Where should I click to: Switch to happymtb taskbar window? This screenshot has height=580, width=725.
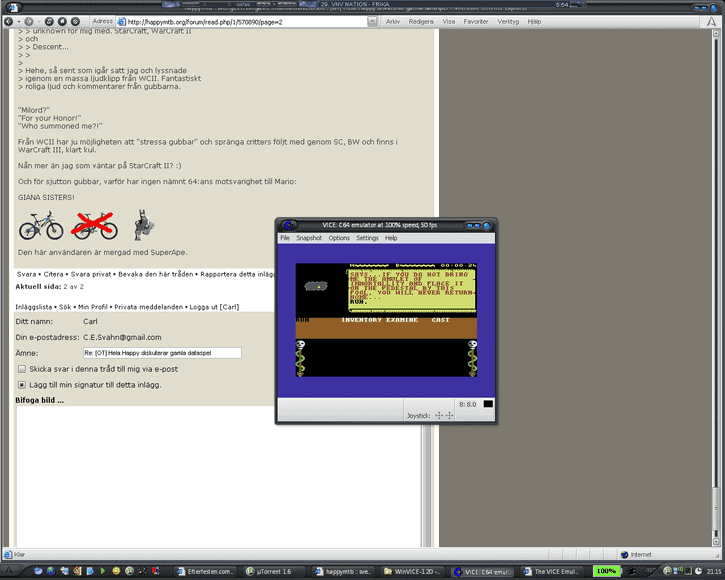pyautogui.click(x=343, y=572)
